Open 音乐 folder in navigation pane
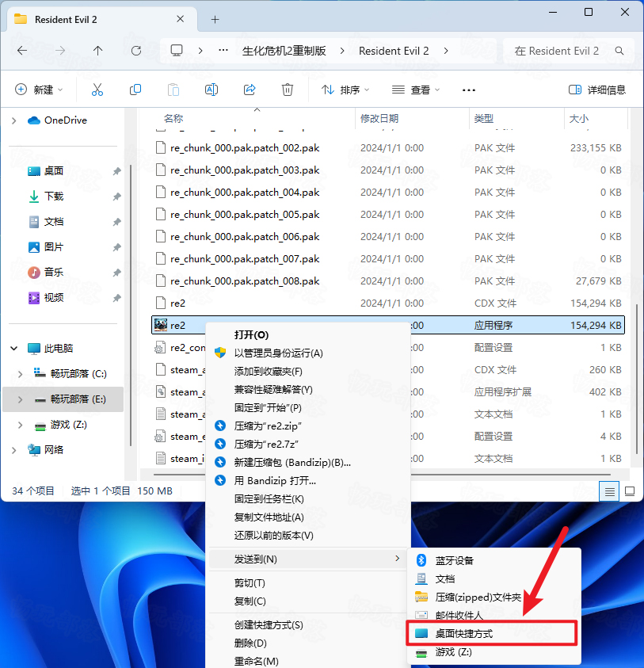Image resolution: width=644 pixels, height=668 pixels. click(53, 273)
